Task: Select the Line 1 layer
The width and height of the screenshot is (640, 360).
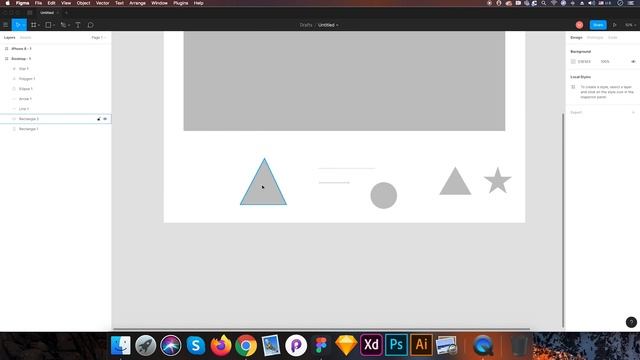Action: (56, 109)
